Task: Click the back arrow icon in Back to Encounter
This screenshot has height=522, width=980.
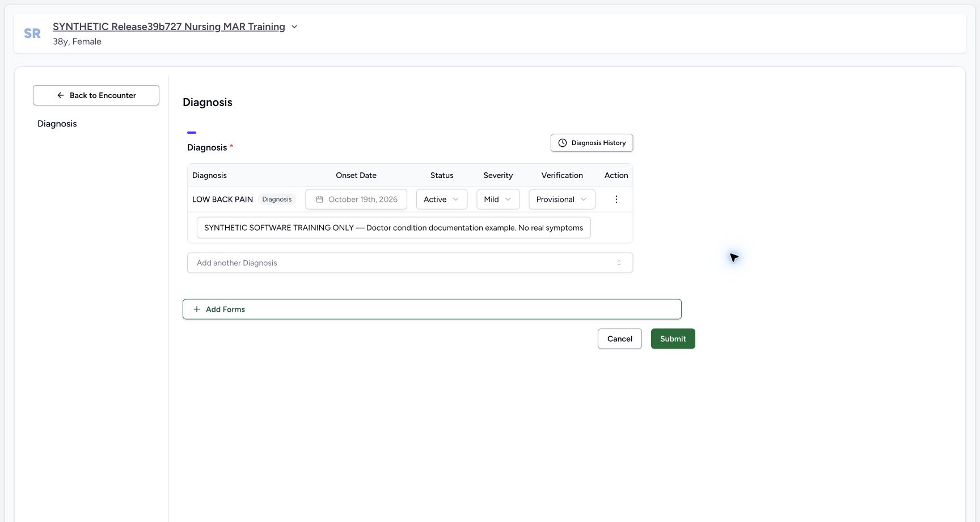Action: tap(61, 95)
